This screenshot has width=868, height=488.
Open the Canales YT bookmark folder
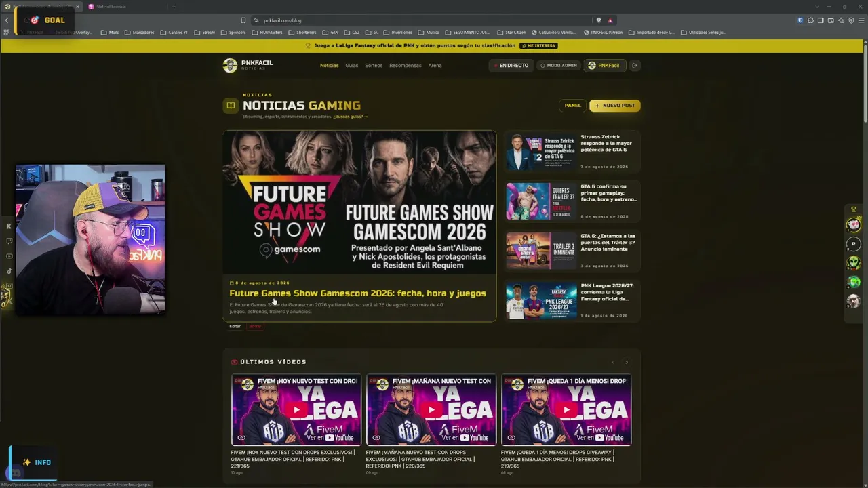[174, 33]
